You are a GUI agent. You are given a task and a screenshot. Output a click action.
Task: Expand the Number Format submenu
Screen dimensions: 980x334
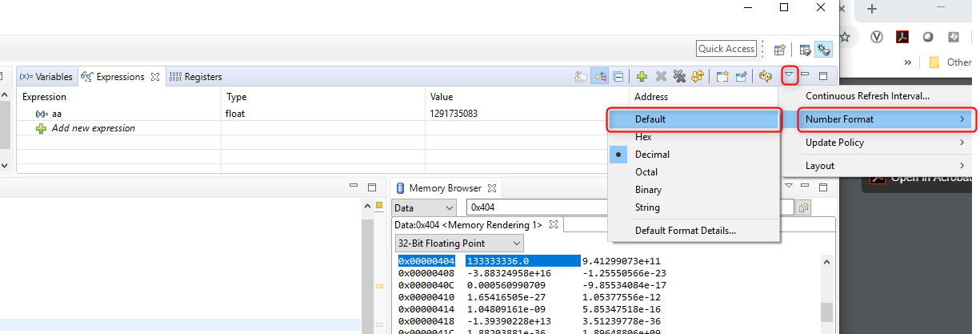(x=878, y=119)
